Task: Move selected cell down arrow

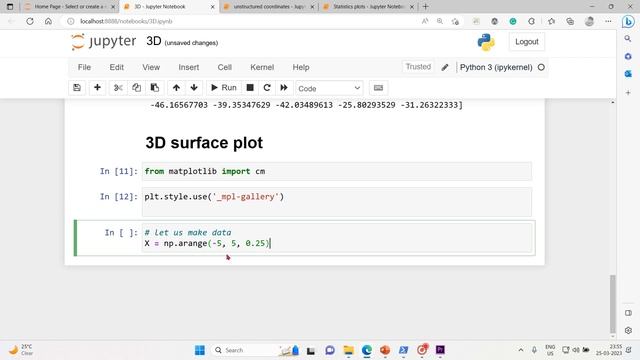Action: pyautogui.click(x=194, y=88)
